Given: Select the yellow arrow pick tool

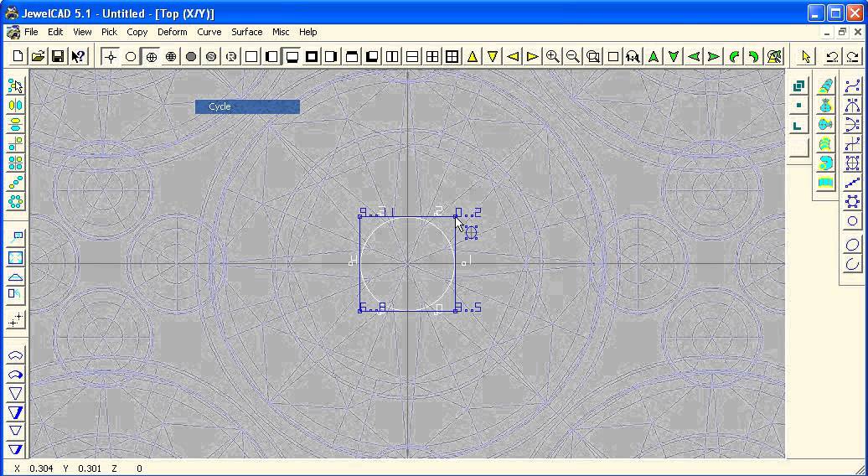Looking at the screenshot, I should [806, 56].
